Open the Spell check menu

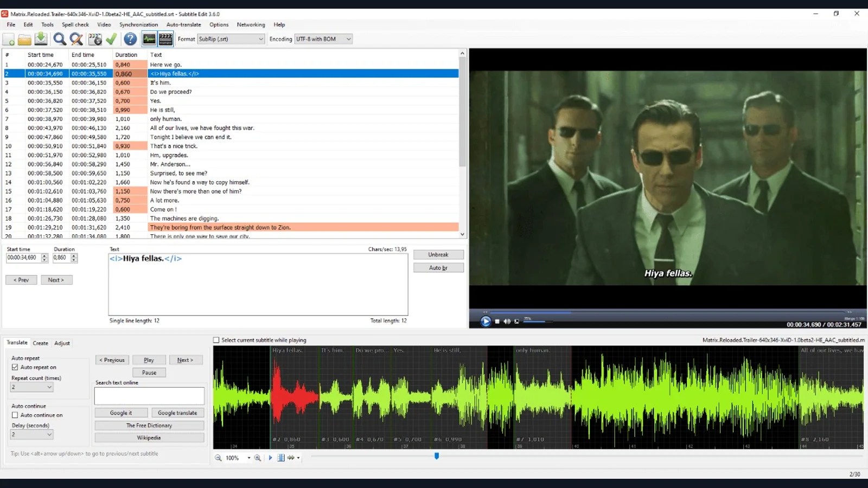(x=75, y=24)
